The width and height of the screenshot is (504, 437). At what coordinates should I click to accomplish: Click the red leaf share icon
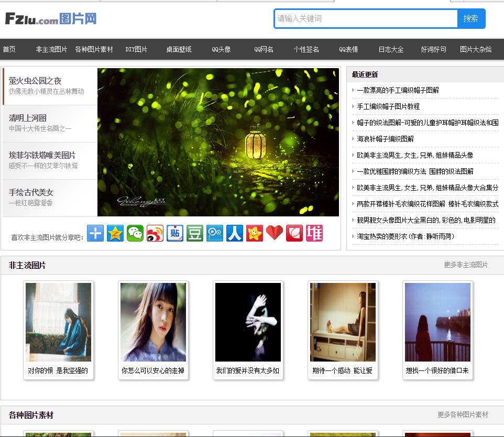tap(294, 233)
